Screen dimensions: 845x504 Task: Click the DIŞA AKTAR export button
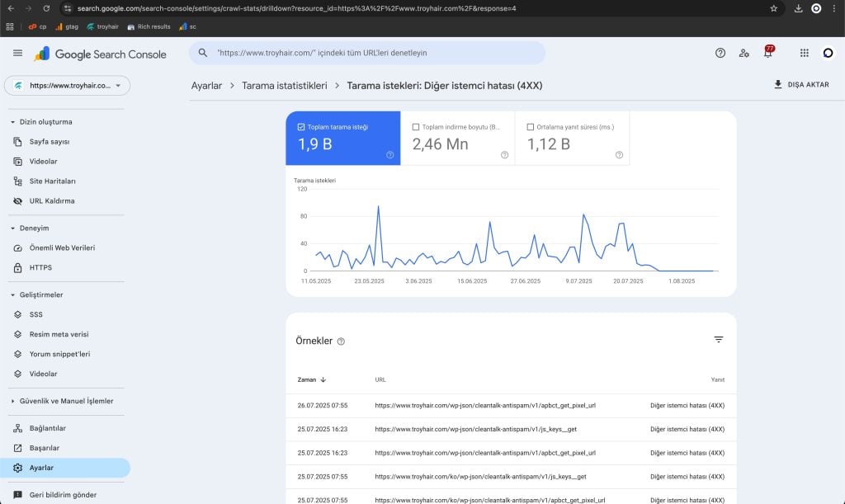click(x=801, y=85)
